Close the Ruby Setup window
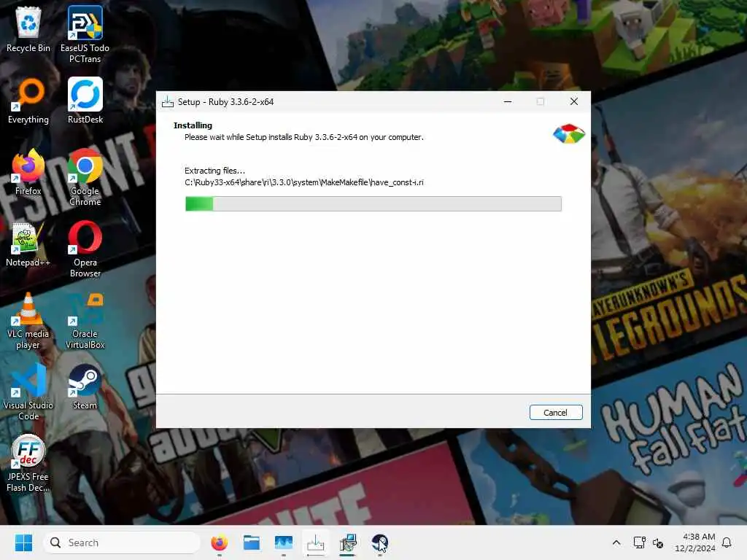 (574, 101)
